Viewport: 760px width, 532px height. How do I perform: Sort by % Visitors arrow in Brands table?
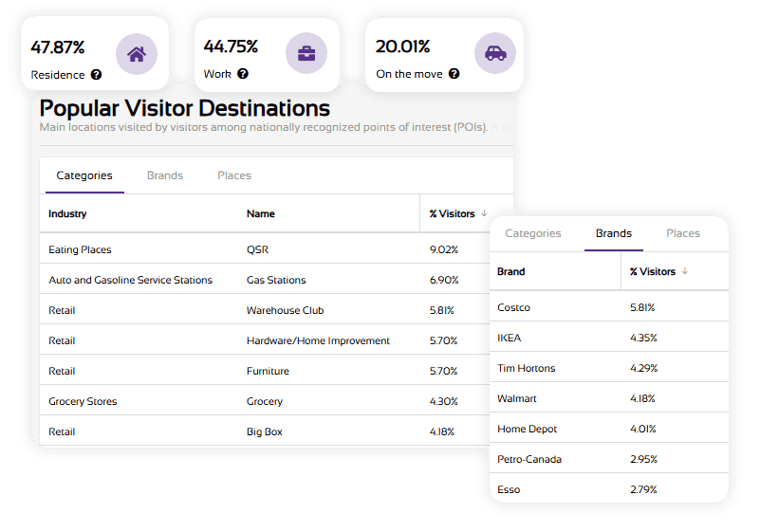click(685, 271)
